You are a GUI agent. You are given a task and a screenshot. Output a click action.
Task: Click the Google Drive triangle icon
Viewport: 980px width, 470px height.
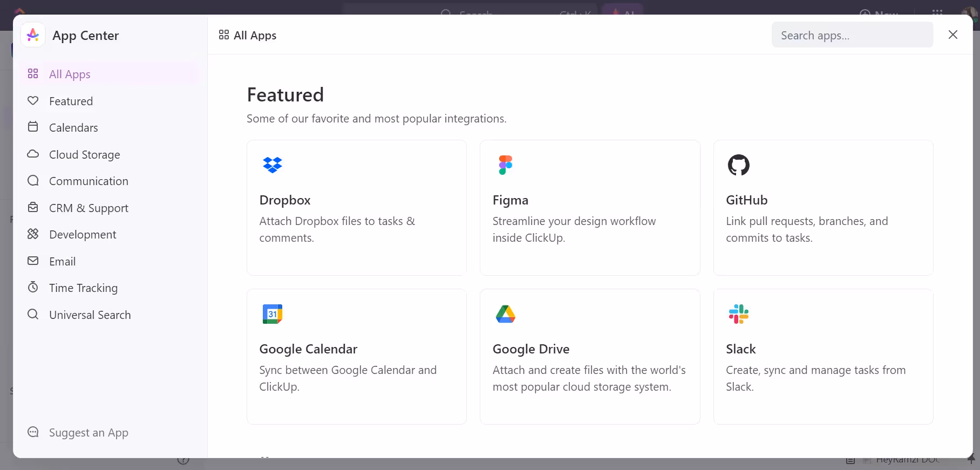point(506,314)
